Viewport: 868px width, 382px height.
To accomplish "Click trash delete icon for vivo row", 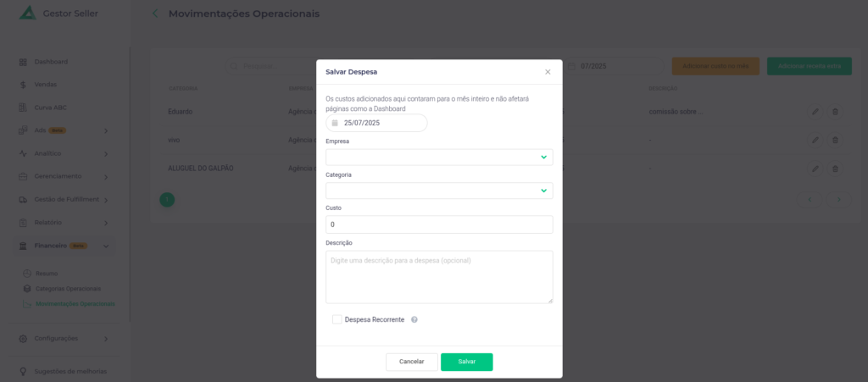I will (x=835, y=140).
